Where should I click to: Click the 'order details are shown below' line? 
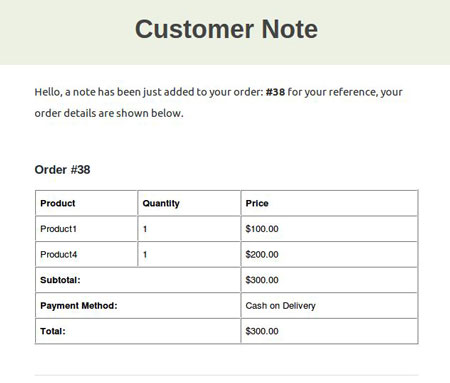[109, 113]
